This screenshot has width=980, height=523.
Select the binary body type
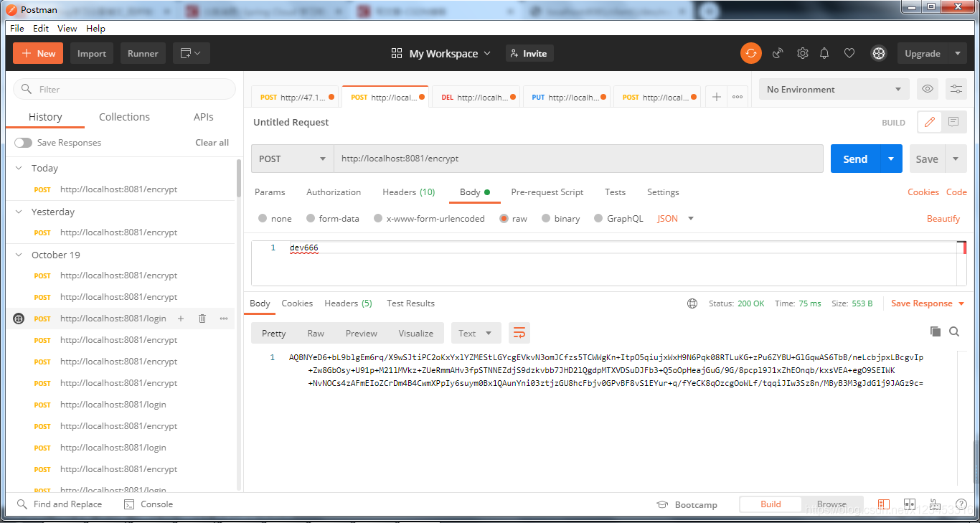(x=546, y=219)
